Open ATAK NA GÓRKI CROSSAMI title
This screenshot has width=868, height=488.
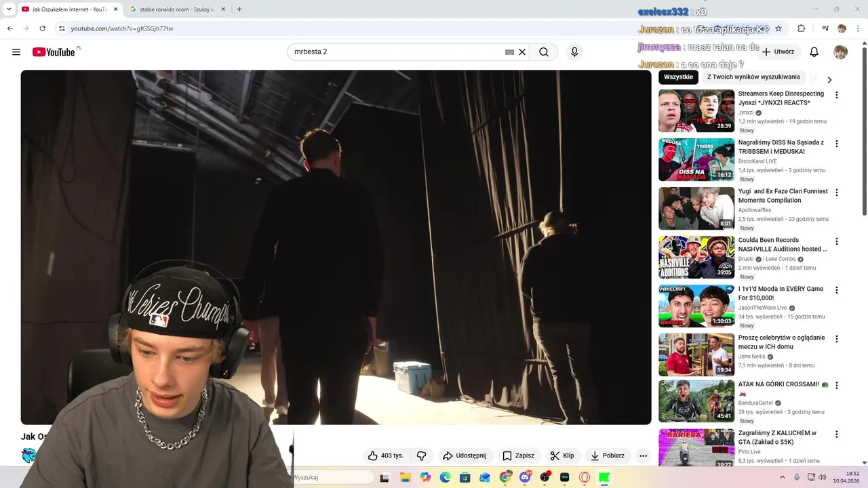(x=783, y=388)
